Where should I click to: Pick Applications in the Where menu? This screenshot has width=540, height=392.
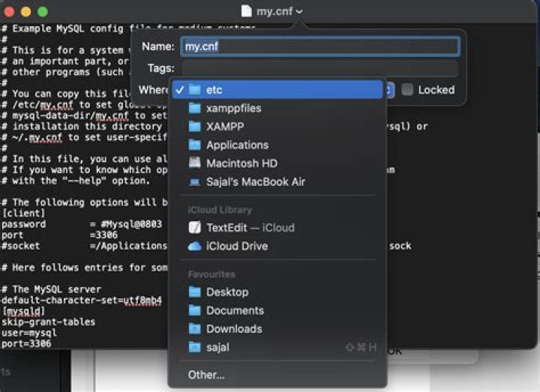pos(277,145)
